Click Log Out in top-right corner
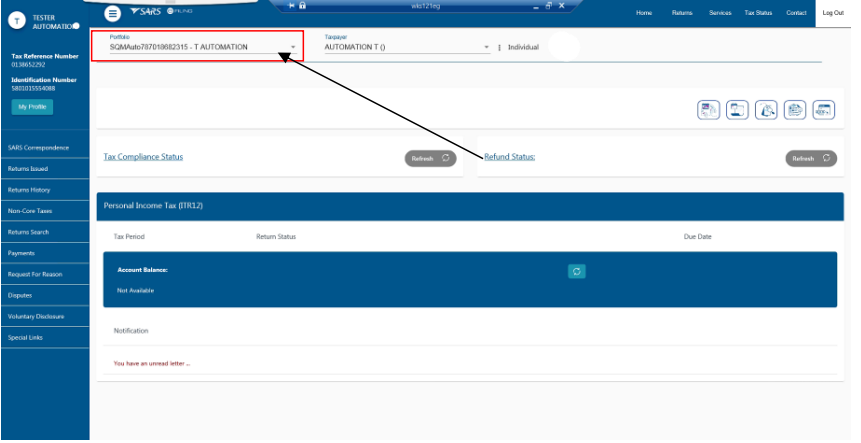 click(832, 13)
